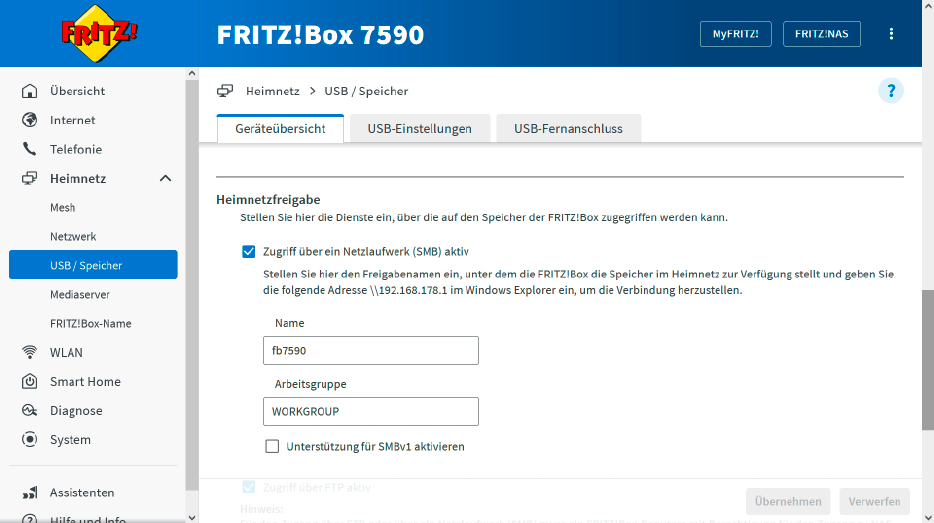Click the Arbeitsgruppe input field
Image resolution: width=934 pixels, height=523 pixels.
371,412
